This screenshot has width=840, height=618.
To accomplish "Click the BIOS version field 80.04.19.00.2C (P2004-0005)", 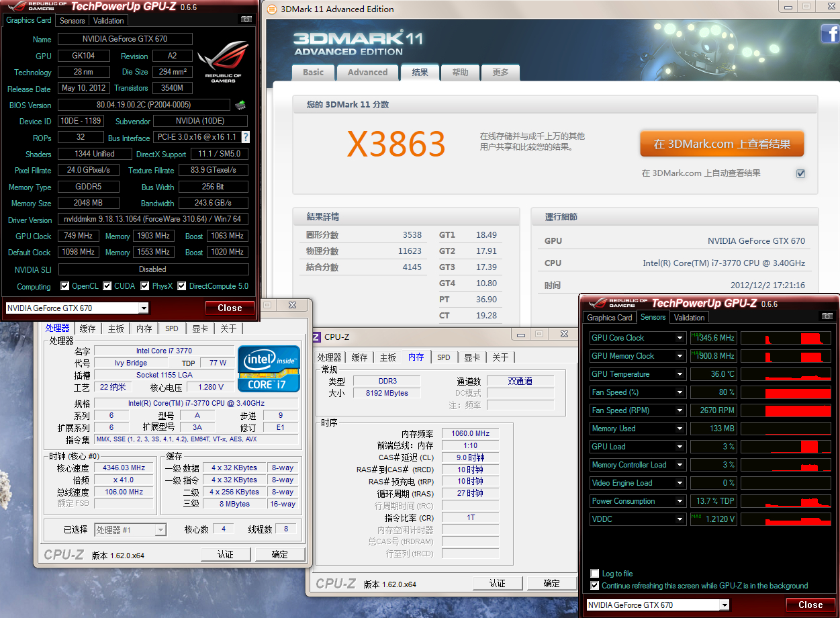I will (144, 105).
